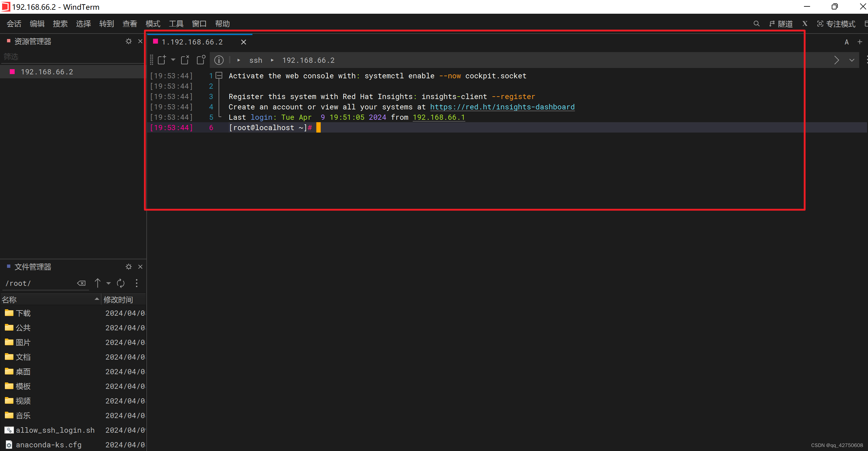Screen dimensions: 868x451
Task: Close the 资源管理器 panel
Action: point(140,41)
